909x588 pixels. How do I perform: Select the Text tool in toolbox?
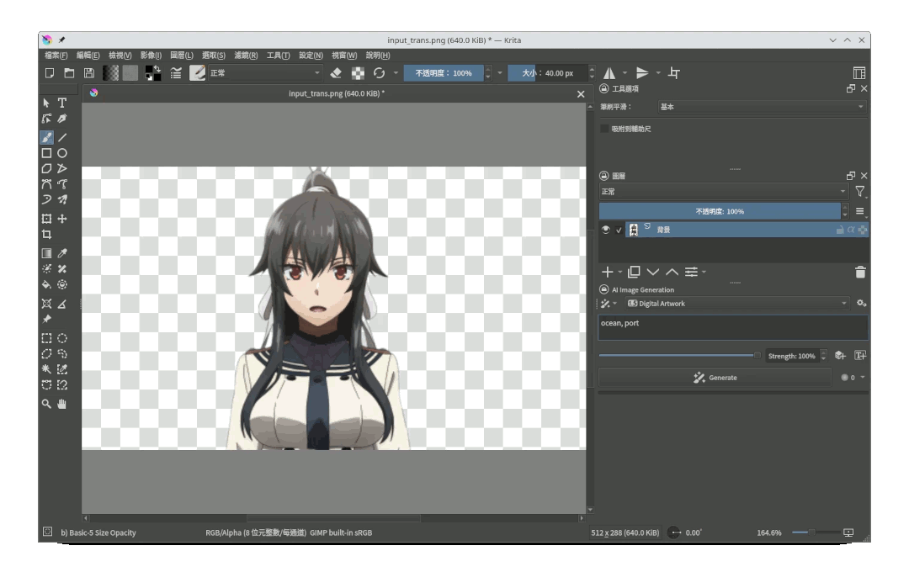click(x=62, y=103)
